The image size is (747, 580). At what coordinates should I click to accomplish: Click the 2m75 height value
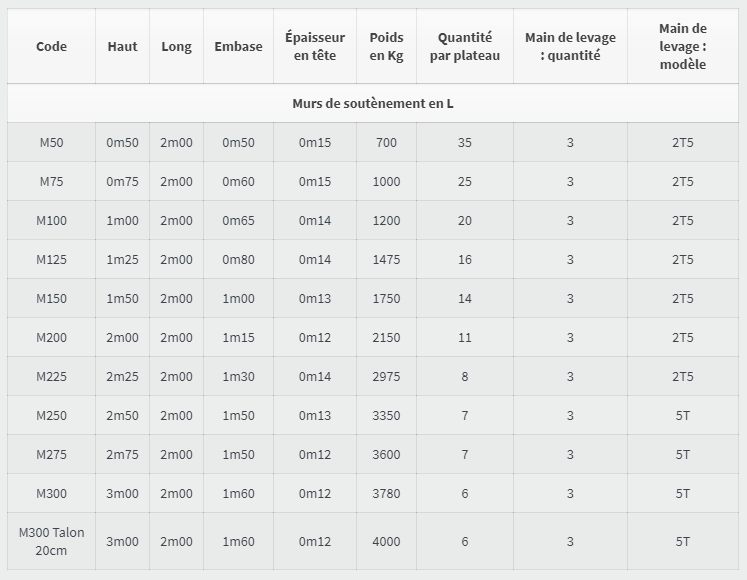(122, 455)
